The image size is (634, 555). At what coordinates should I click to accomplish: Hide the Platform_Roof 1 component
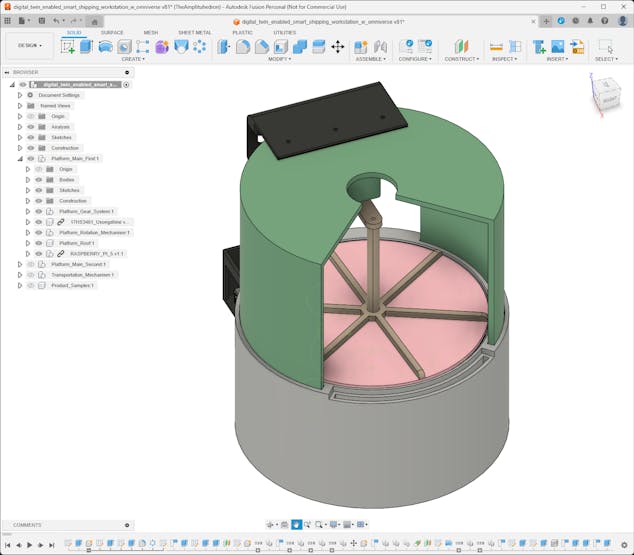coord(39,243)
